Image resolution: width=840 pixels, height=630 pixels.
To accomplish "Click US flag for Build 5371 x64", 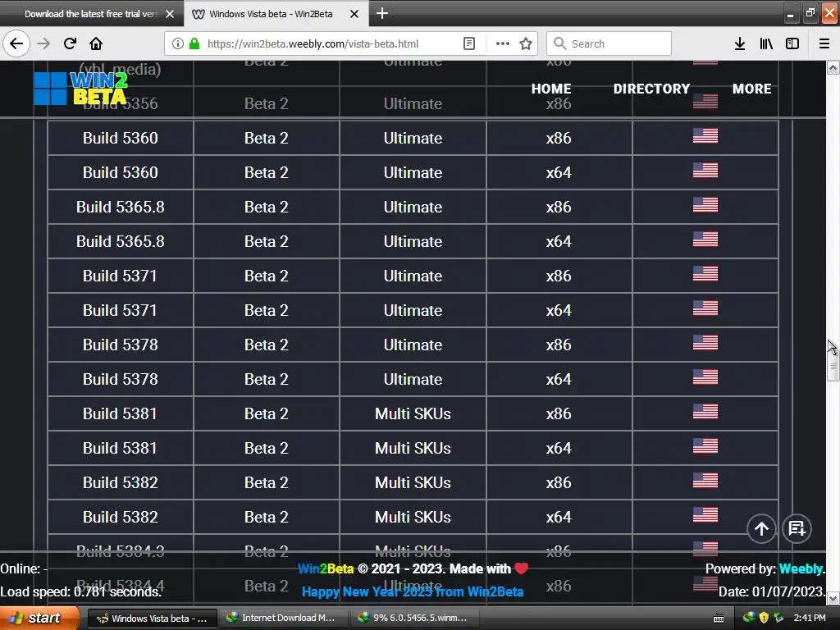I will (705, 308).
